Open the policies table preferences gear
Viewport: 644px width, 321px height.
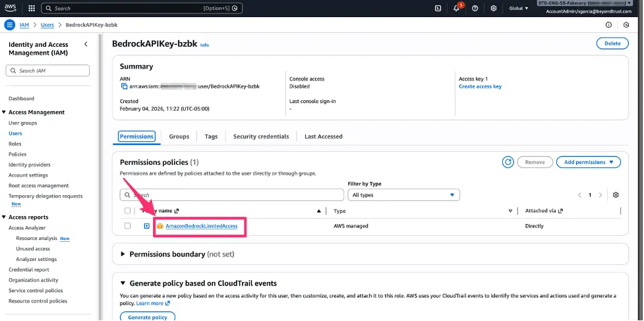click(x=615, y=195)
